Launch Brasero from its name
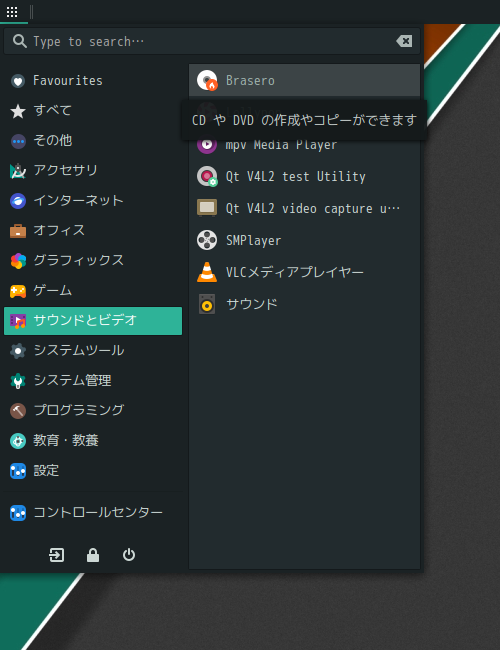 [x=250, y=80]
